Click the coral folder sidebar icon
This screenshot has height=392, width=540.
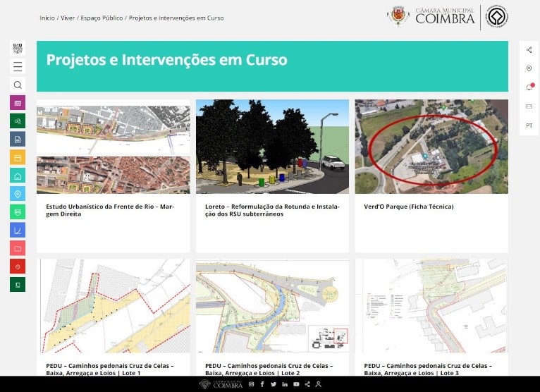(18, 248)
